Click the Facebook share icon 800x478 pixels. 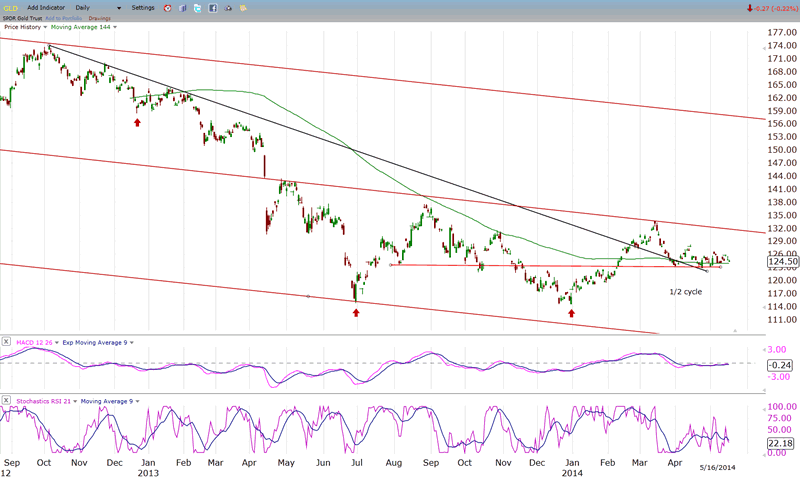(212, 8)
